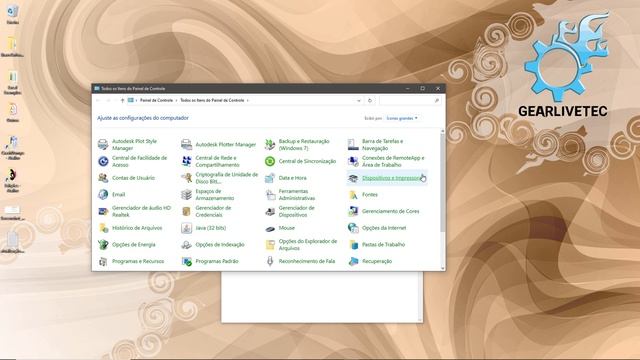
Task: Click the forward navigation arrow
Action: pos(108,100)
